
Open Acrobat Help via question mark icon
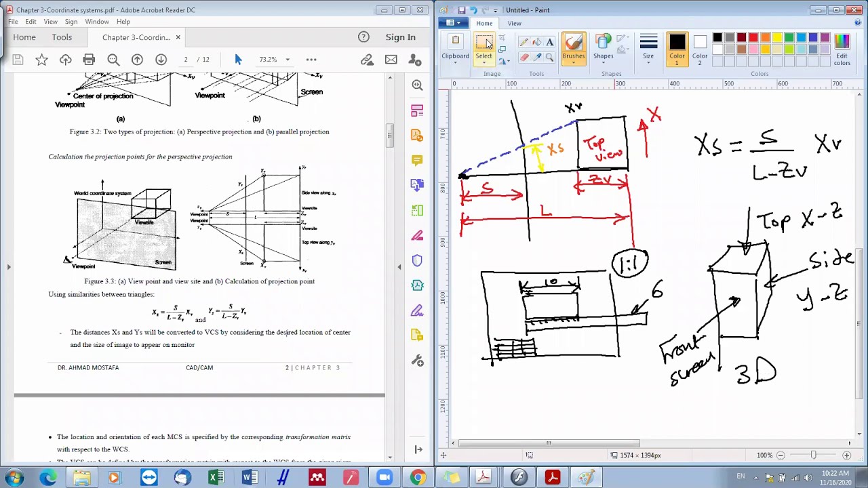coord(363,37)
